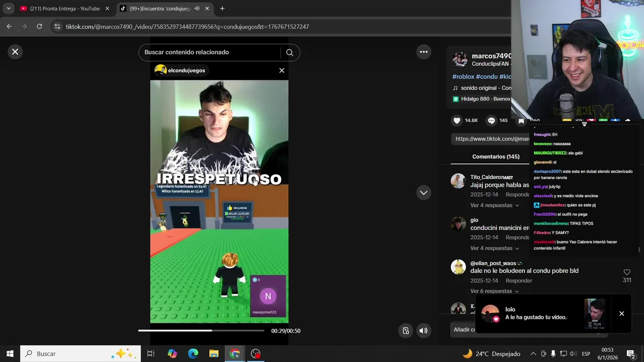Open the Windows Start menu

(x=10, y=353)
